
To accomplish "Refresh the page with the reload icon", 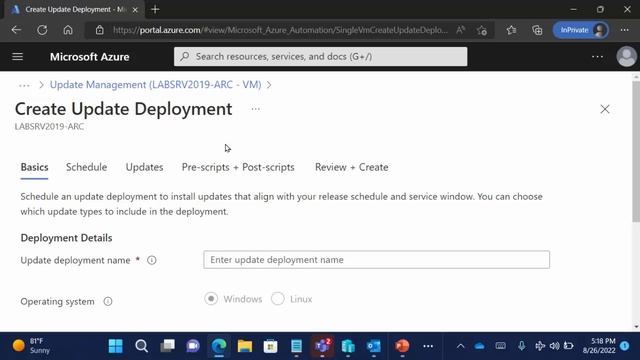I will [x=42, y=30].
